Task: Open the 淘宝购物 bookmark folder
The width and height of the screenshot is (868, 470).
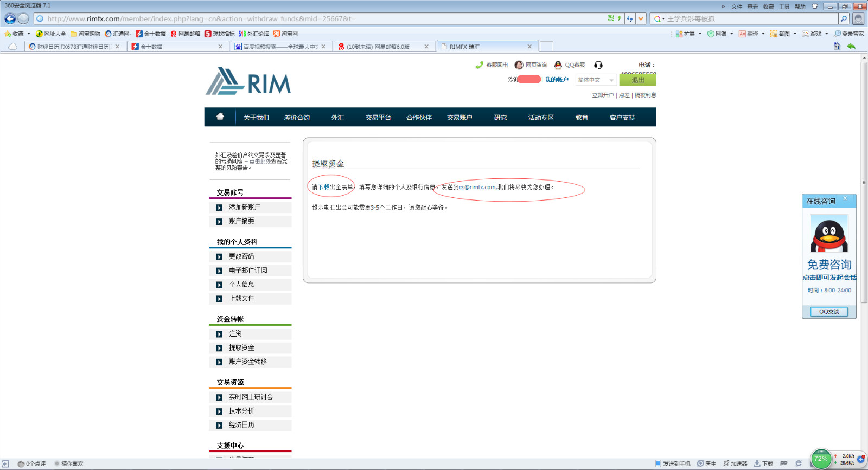Action: 85,34
